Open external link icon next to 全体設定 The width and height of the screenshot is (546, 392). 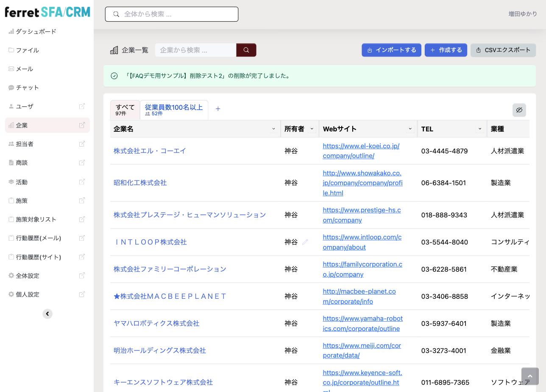(x=82, y=275)
